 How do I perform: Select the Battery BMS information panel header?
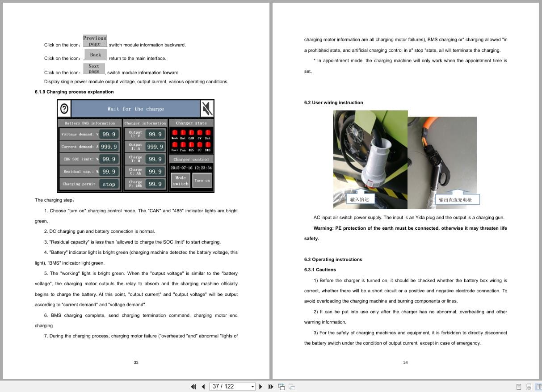pyautogui.click(x=89, y=123)
